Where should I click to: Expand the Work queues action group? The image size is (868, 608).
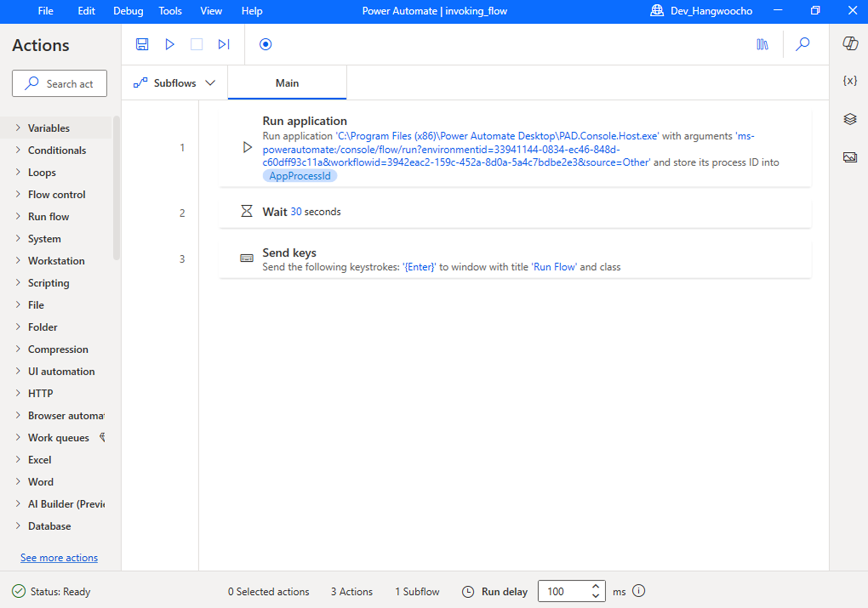point(18,437)
